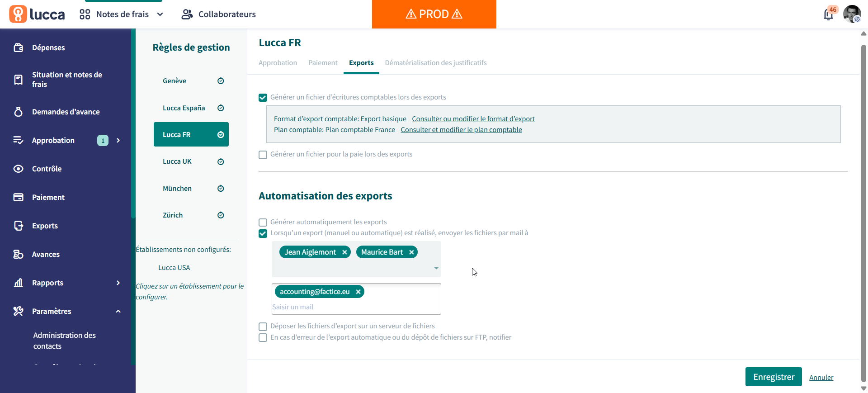The height and width of the screenshot is (393, 868).
Task: Click Consulter ou modifier le format d'export
Action: click(473, 119)
